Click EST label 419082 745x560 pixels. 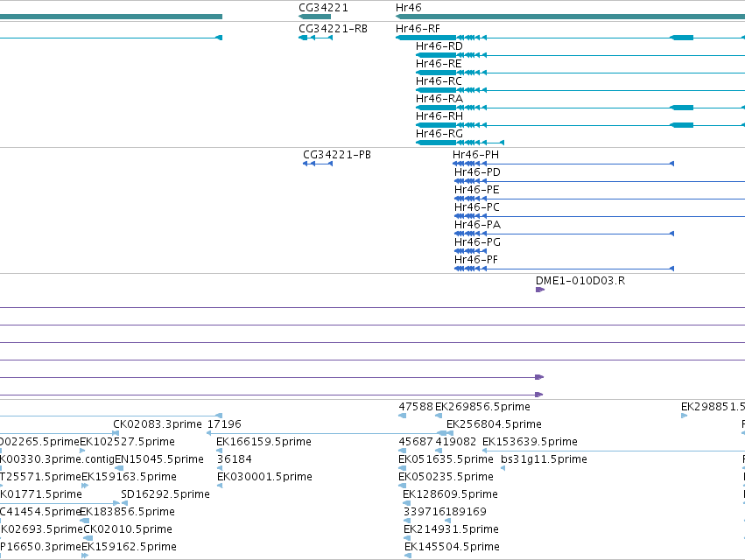(x=455, y=442)
